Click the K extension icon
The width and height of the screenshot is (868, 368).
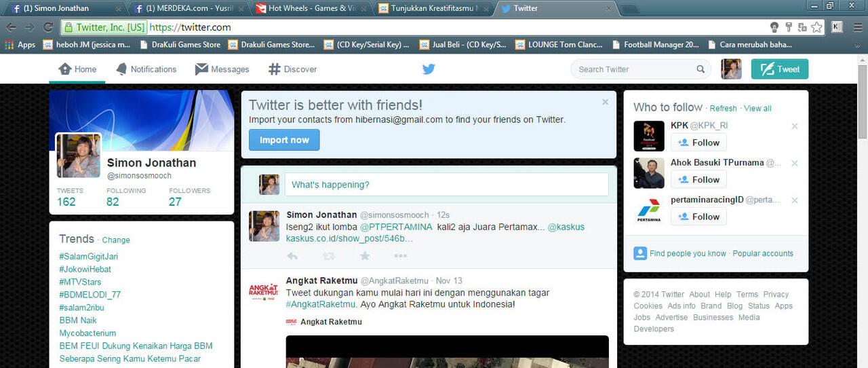[837, 27]
